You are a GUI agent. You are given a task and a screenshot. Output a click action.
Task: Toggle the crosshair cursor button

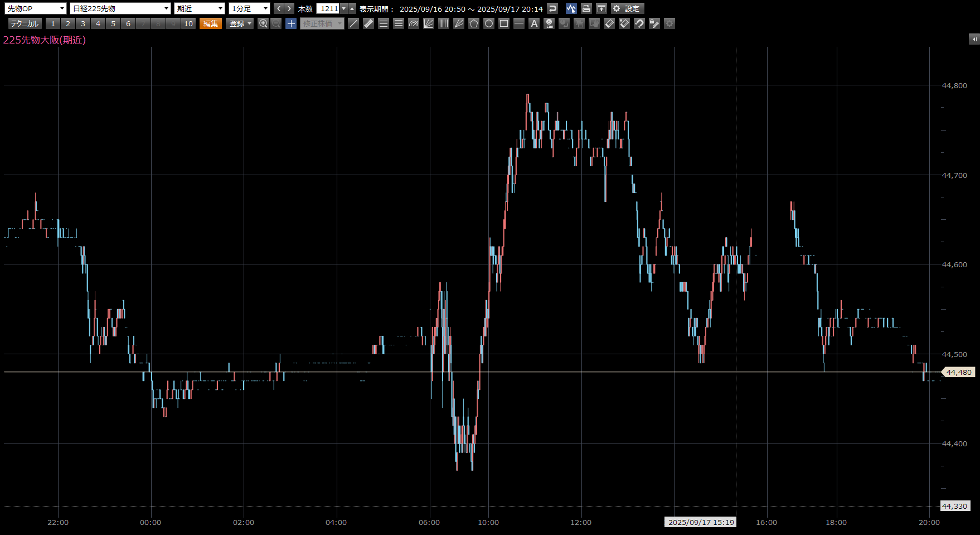[x=291, y=23]
